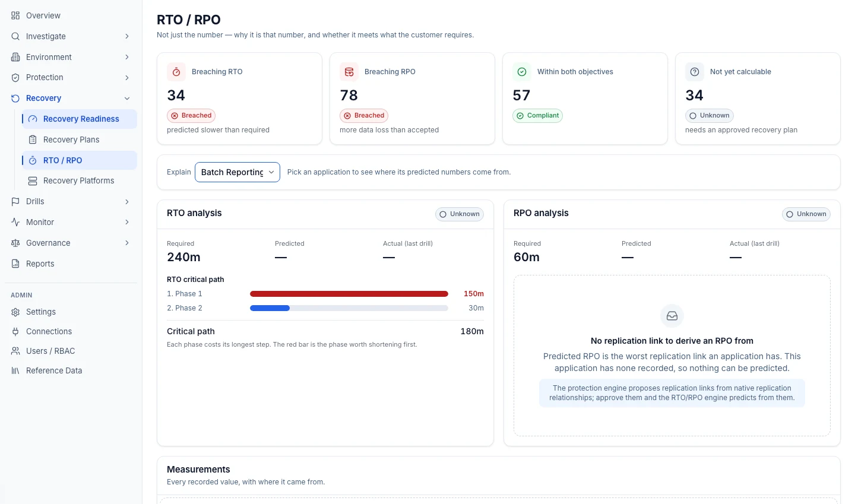Click the Reports document icon

pos(15,264)
